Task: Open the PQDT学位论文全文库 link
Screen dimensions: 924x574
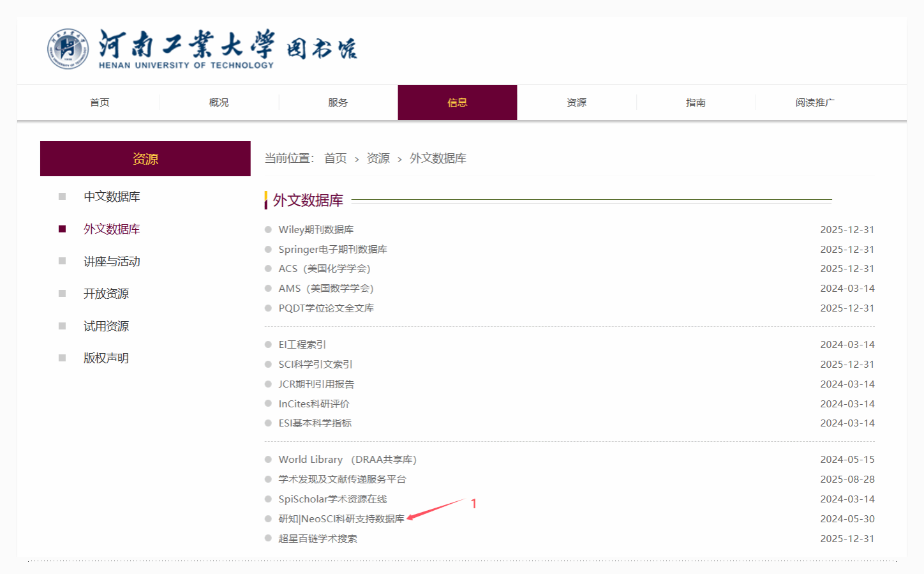Action: (326, 308)
